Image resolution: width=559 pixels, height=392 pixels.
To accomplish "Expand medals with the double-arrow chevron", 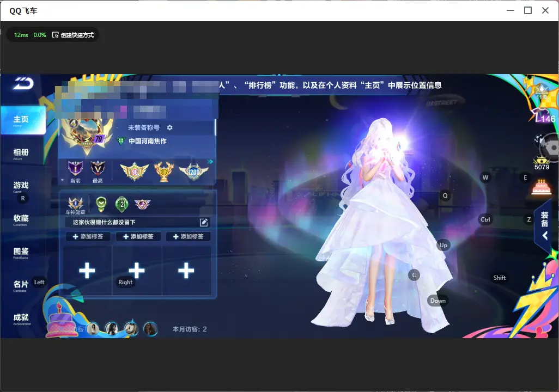I will pyautogui.click(x=210, y=162).
